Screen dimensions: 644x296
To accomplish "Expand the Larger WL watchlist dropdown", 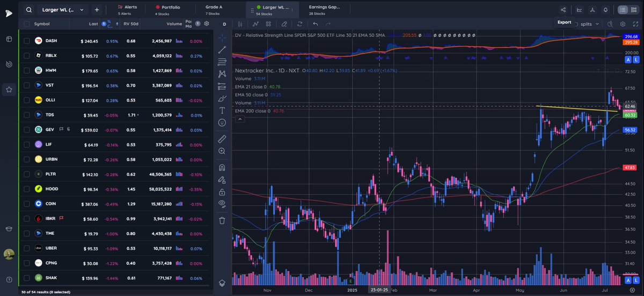I will (x=62, y=10).
